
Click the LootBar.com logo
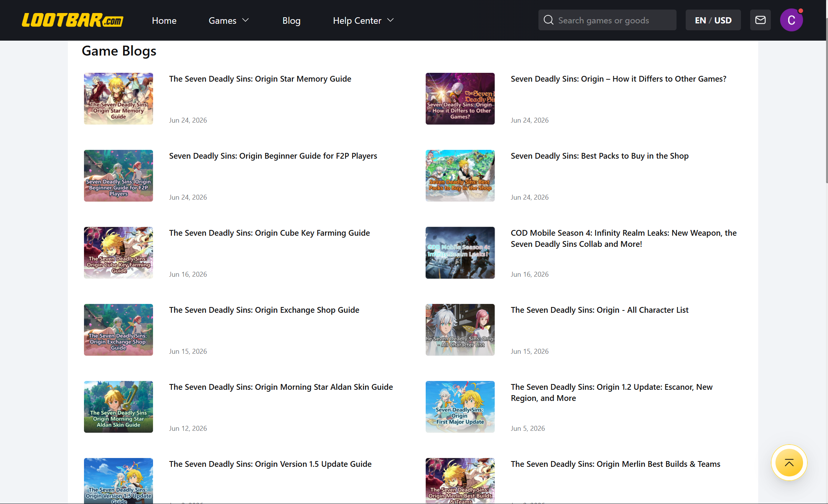72,20
